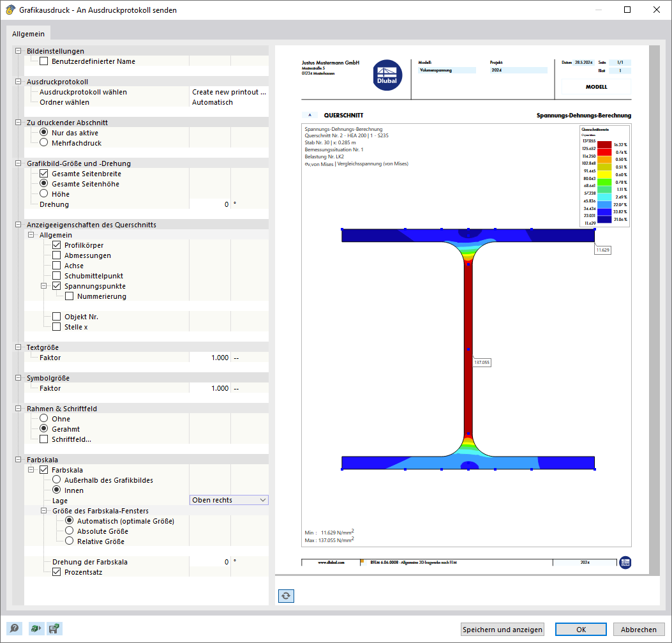Switch to the Allgemein tab
The height and width of the screenshot is (643, 672).
(x=28, y=34)
